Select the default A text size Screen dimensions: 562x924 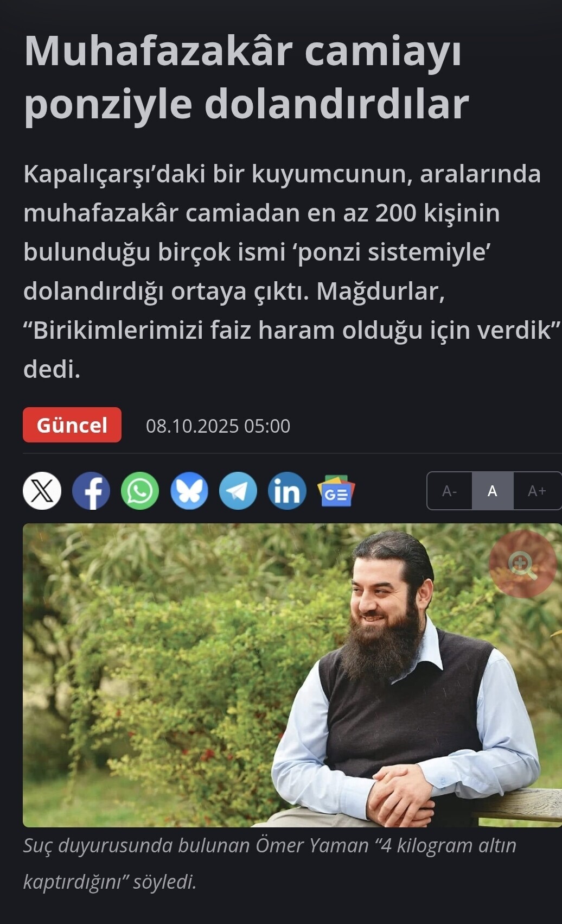click(x=492, y=491)
